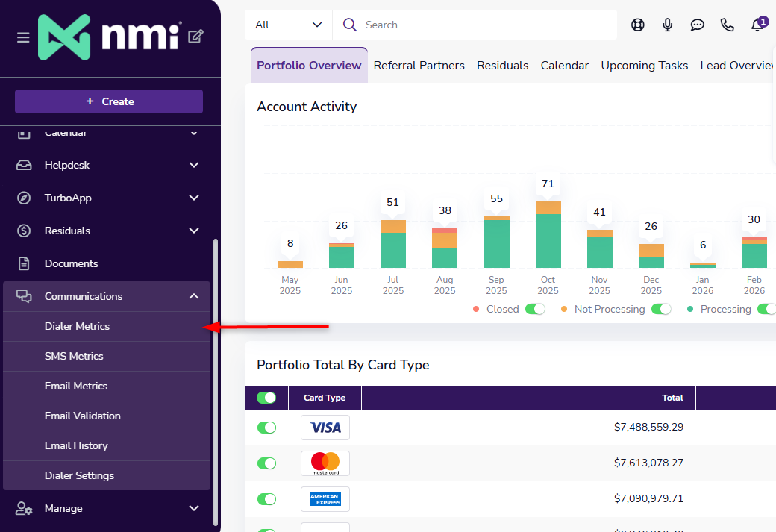Disable the VISA card type toggle
The width and height of the screenshot is (776, 532).
coord(266,428)
